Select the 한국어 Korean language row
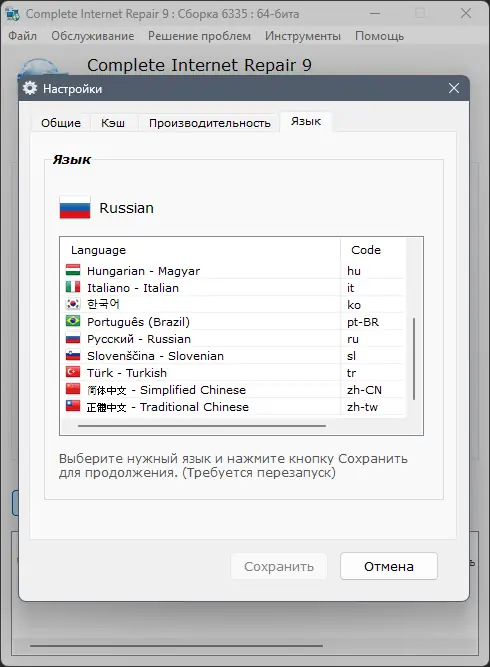The image size is (490, 667). tap(234, 305)
